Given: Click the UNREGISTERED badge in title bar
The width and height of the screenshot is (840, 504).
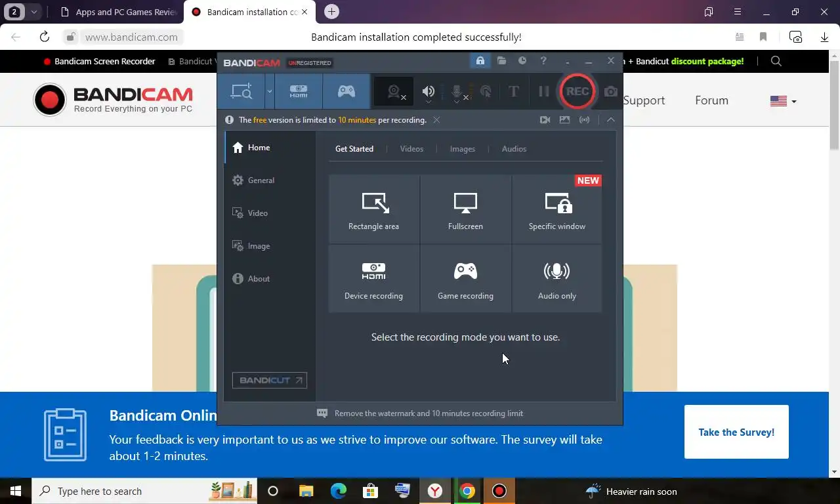Looking at the screenshot, I should (310, 63).
